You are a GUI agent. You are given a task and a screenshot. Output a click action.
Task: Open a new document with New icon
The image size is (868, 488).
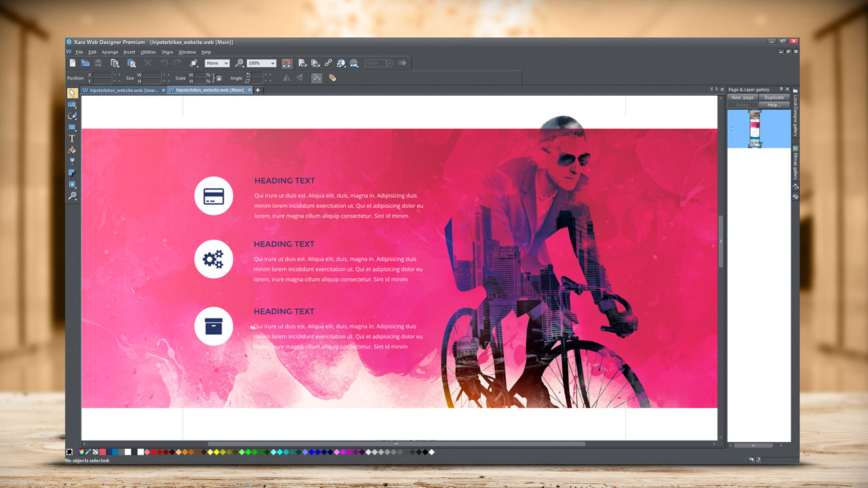[72, 62]
